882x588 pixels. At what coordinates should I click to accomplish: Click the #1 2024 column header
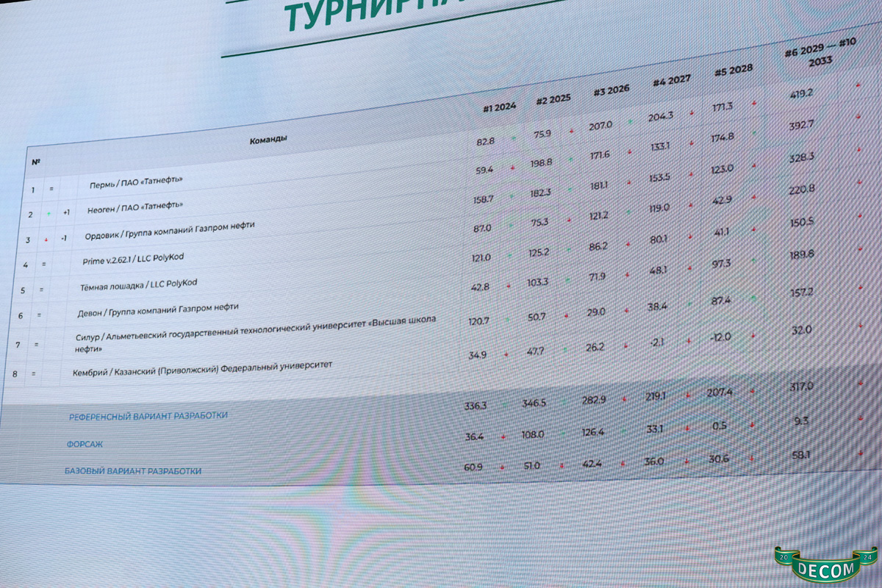tap(499, 108)
